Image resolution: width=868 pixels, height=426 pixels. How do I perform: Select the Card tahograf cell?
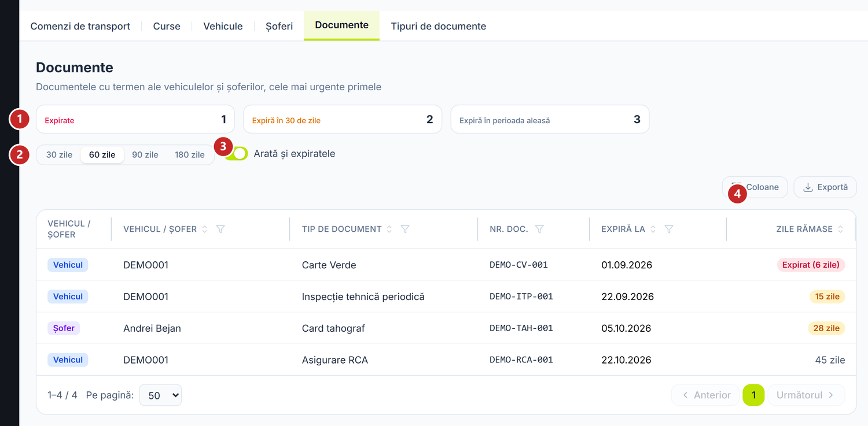tap(333, 328)
